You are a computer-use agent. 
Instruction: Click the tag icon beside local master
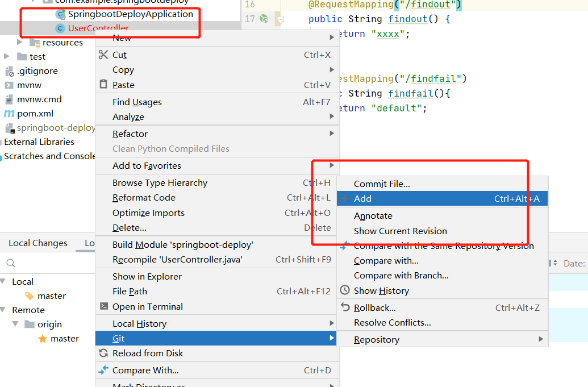[x=29, y=296]
